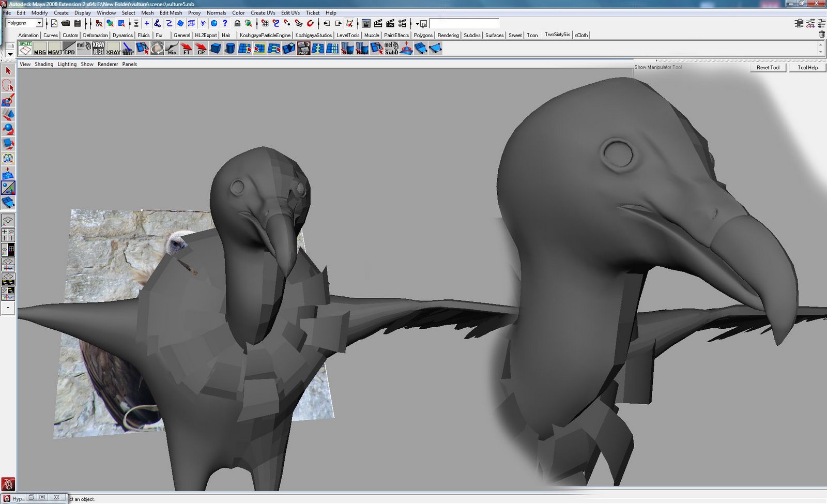Image resolution: width=827 pixels, height=504 pixels.
Task: Open Render Settings icon
Action: point(402,23)
